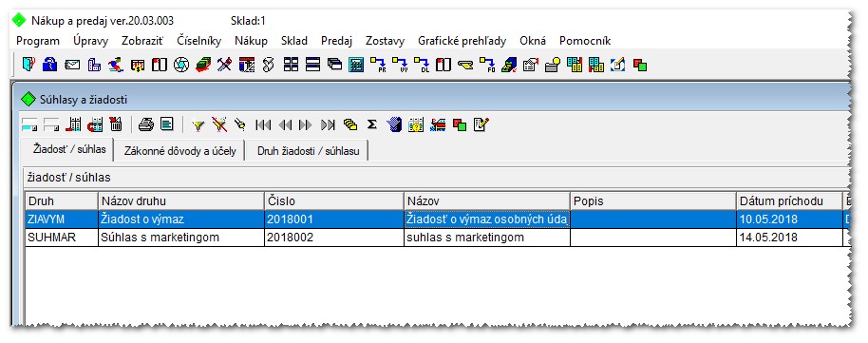
Task: Open the Grafické prehľady menu
Action: coord(462,41)
